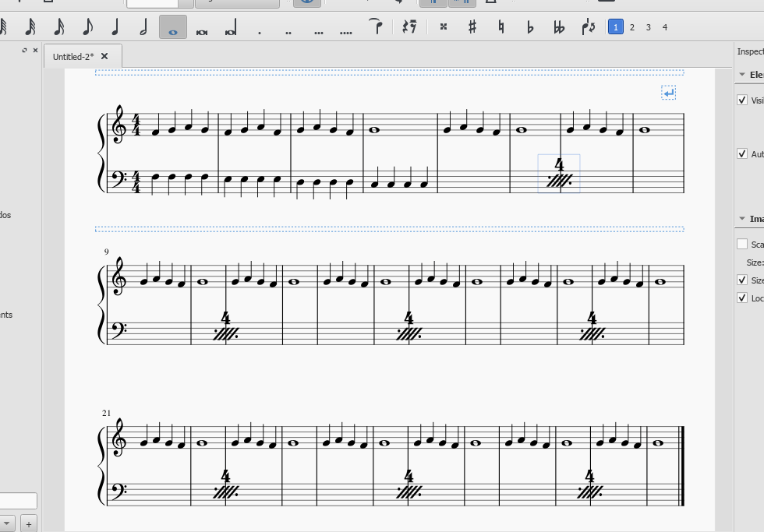Screen dimensions: 764x532
Task: Collapse the Image section in Inspector
Action: pos(744,218)
